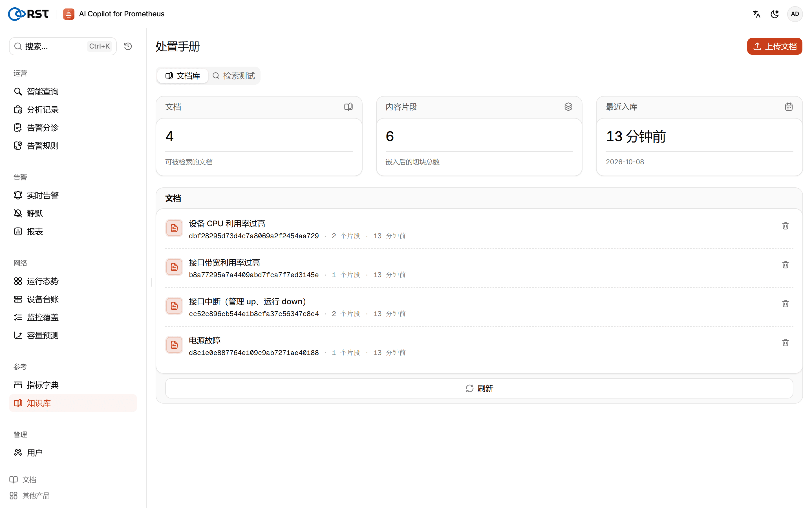This screenshot has width=812, height=508.
Task: Delete the 设备 CPU 利用率过高 document
Action: [785, 226]
